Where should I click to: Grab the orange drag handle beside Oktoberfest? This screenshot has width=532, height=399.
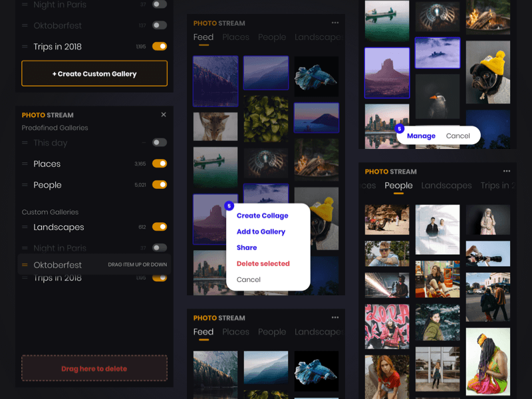25,265
